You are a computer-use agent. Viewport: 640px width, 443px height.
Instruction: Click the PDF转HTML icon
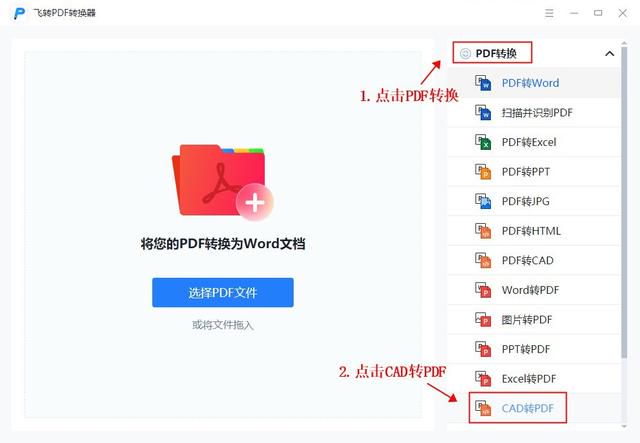[483, 231]
